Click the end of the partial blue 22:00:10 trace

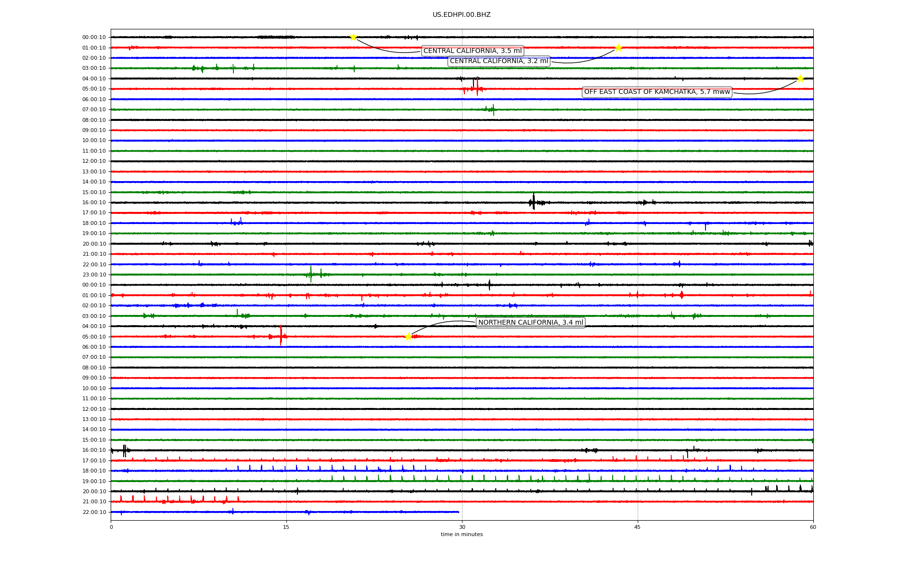pos(458,512)
